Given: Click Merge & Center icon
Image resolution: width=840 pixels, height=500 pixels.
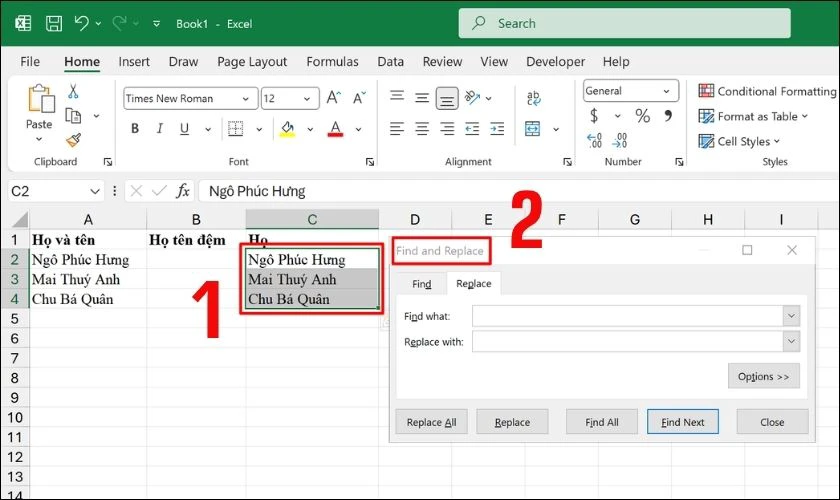Looking at the screenshot, I should [532, 129].
